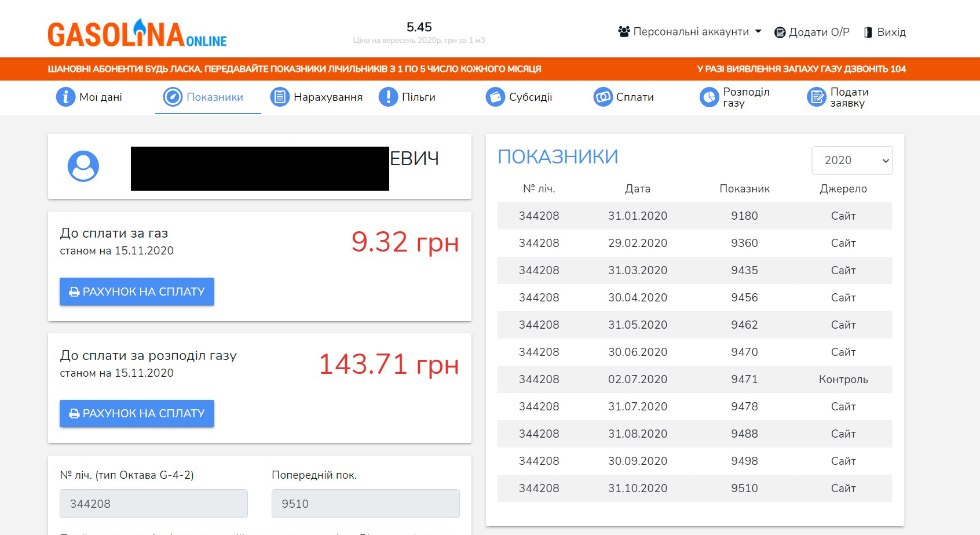Open the Нарахування tab
The width and height of the screenshot is (980, 535).
327,97
